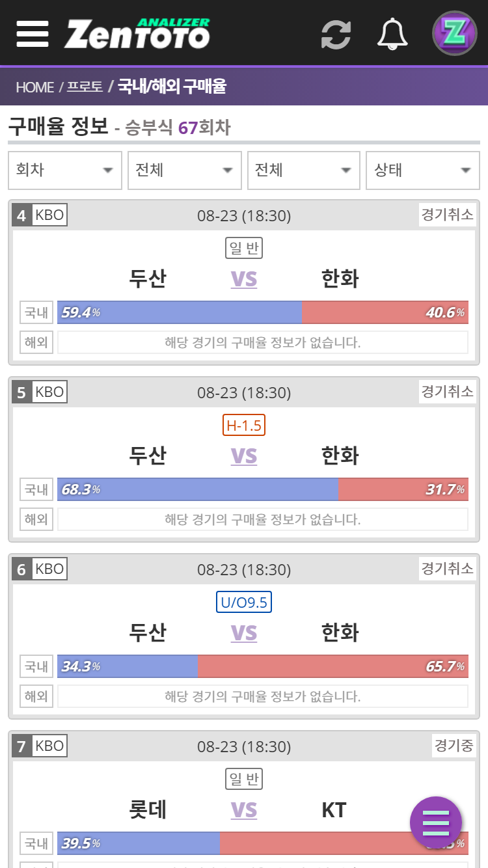488x868 pixels.
Task: Expand the 회차 dropdown
Action: [65, 170]
